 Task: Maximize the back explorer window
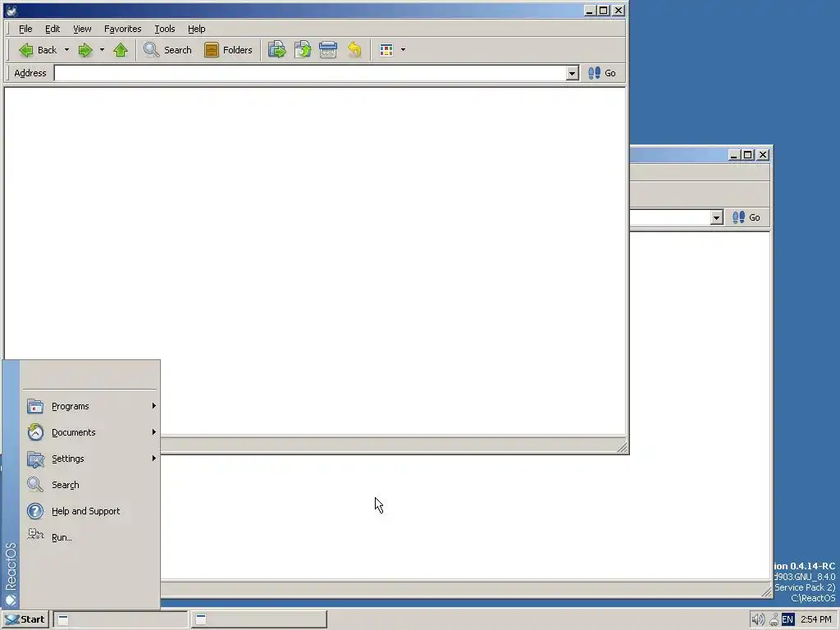click(x=748, y=155)
